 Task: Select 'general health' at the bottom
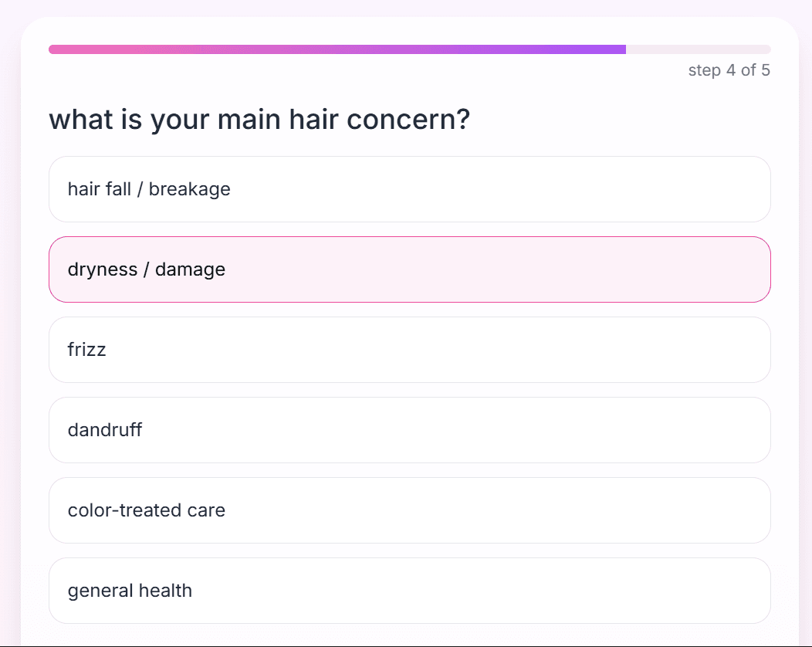[409, 590]
